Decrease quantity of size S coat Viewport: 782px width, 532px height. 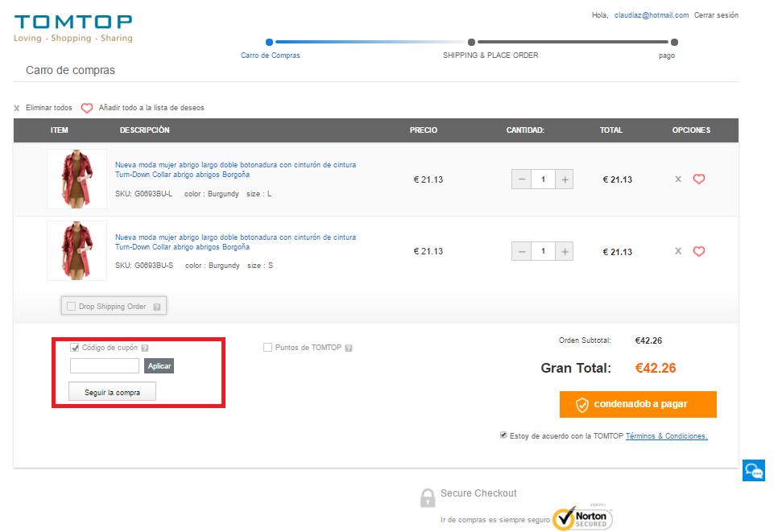(x=521, y=251)
